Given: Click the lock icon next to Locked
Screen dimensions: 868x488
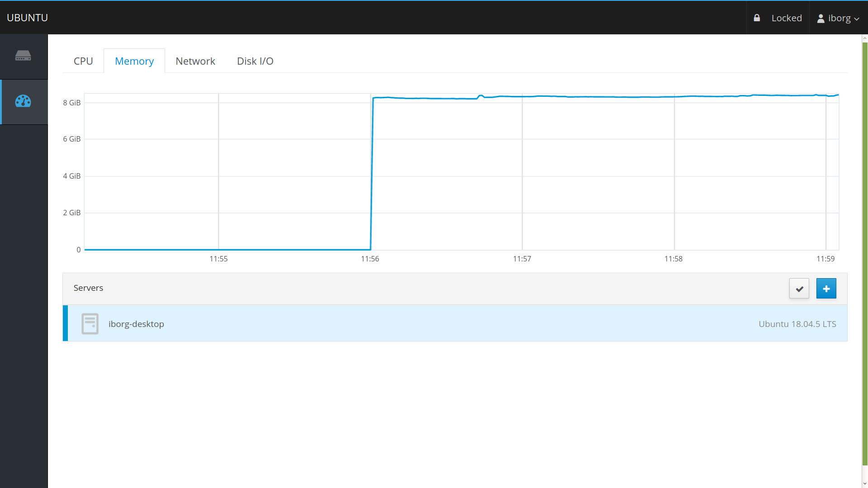Looking at the screenshot, I should click(x=757, y=18).
